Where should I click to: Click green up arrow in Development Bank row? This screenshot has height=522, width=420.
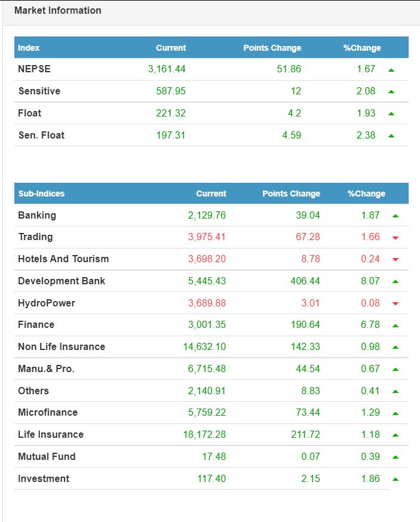pyautogui.click(x=396, y=282)
